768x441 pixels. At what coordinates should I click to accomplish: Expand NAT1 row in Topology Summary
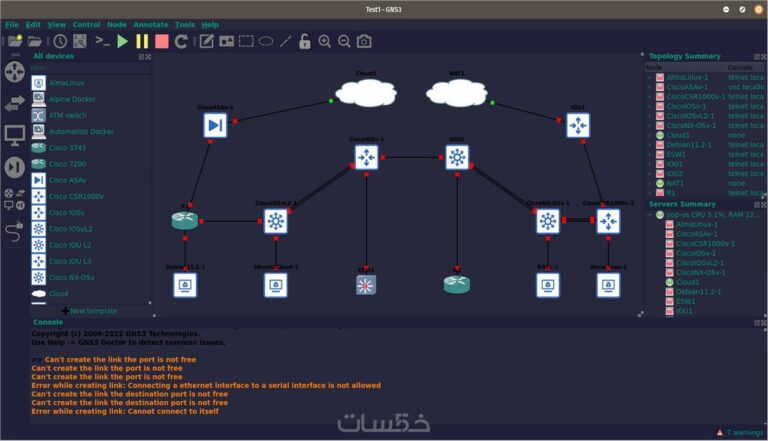point(650,183)
